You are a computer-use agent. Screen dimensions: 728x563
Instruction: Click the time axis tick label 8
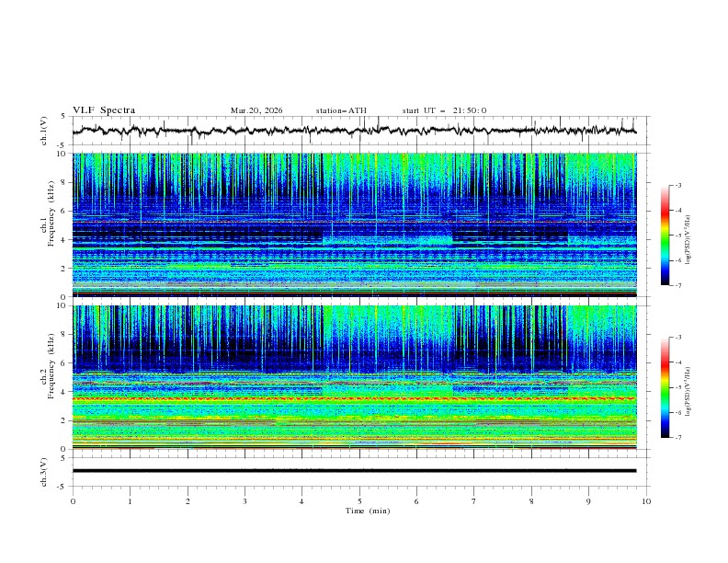(531, 501)
